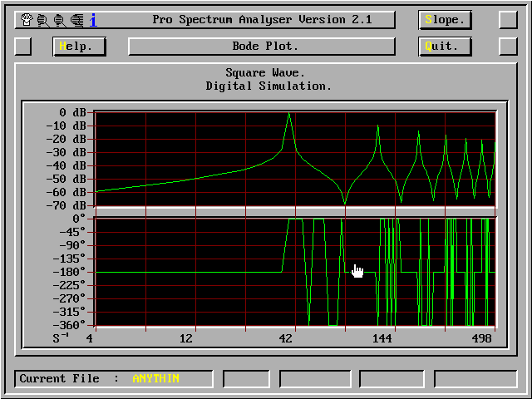The height and width of the screenshot is (399, 532).
Task: Click the -40 dB axis label
Action: pyautogui.click(x=66, y=165)
